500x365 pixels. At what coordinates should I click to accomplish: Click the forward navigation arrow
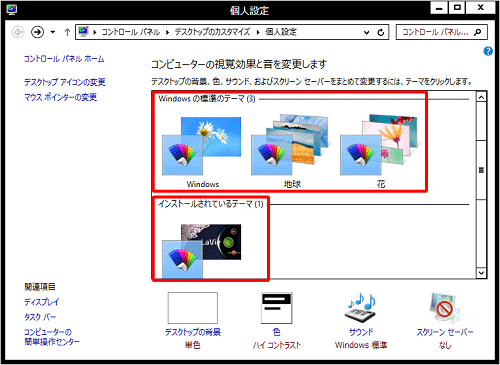click(x=37, y=32)
